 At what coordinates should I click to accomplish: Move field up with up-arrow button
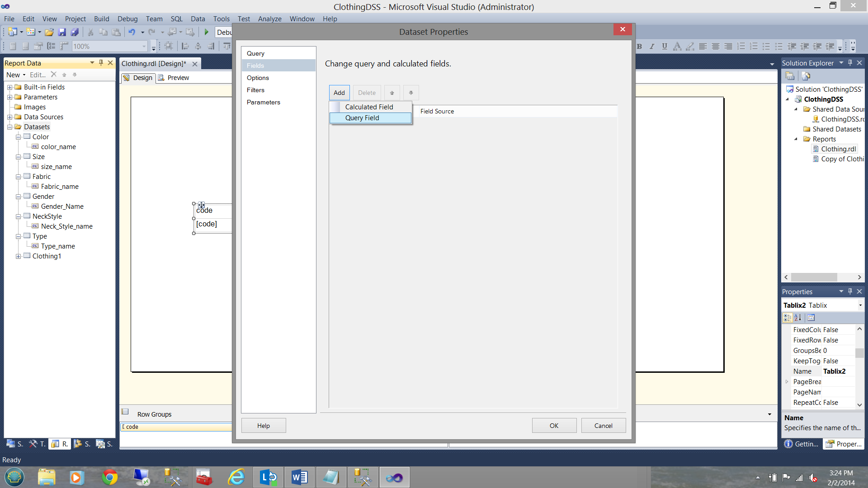[392, 93]
